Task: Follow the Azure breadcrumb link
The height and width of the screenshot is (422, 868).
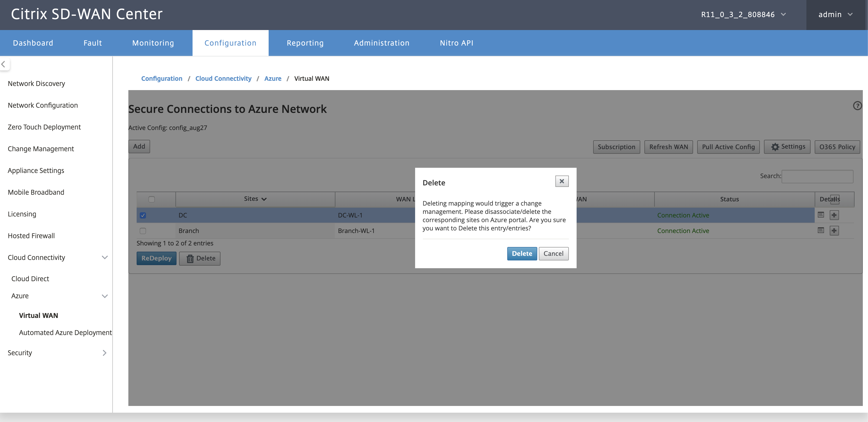Action: 273,78
